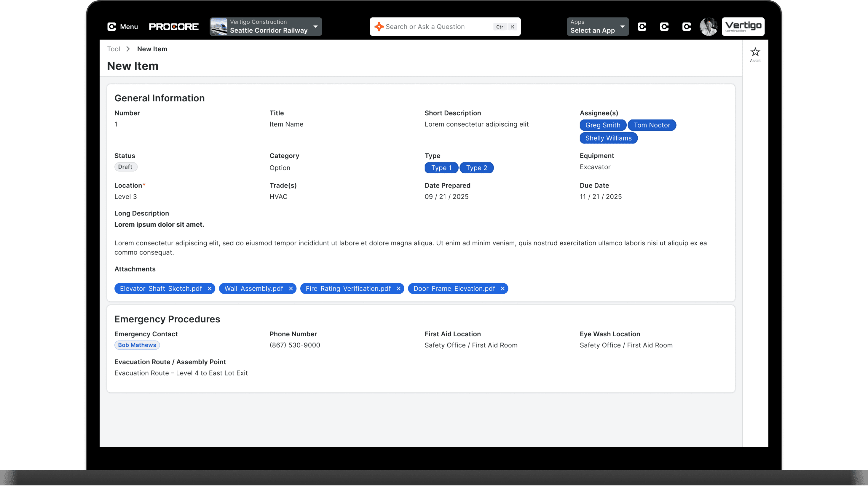
Task: Click the Bob Mathews contact link
Action: (x=137, y=345)
